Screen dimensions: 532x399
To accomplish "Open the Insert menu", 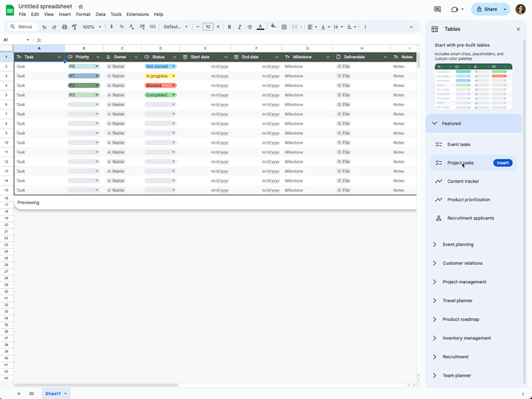I will click(x=65, y=14).
